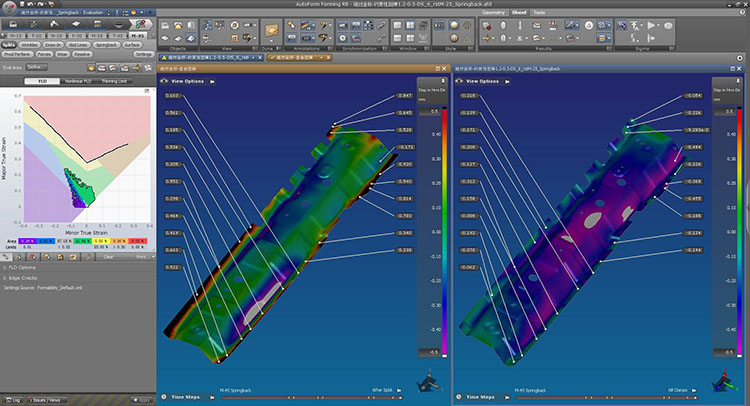The width and height of the screenshot is (750, 406).
Task: Select the Nonlinear FLD diagram option
Action: pyautogui.click(x=78, y=79)
